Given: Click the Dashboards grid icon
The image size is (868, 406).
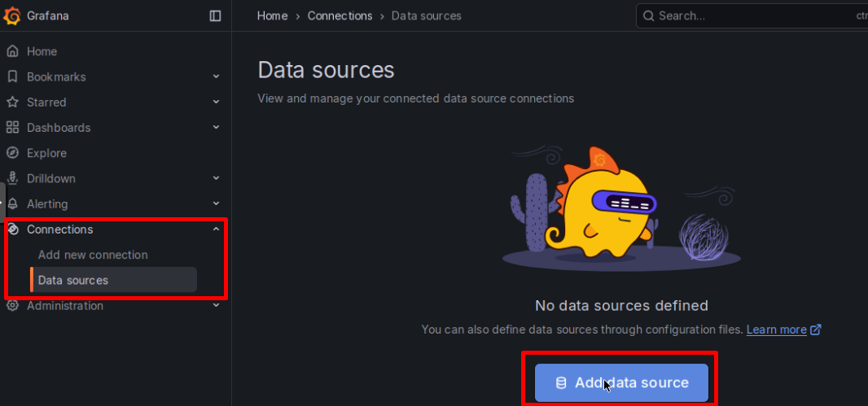Looking at the screenshot, I should [12, 128].
